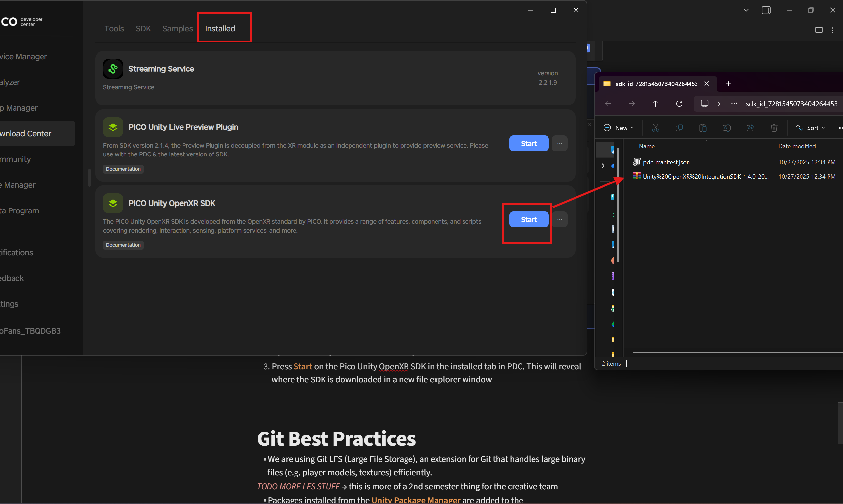Open the reading view book icon

[819, 30]
